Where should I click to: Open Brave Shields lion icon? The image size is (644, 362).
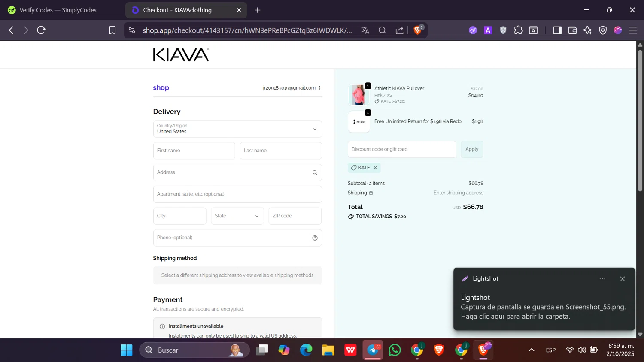pos(418,30)
